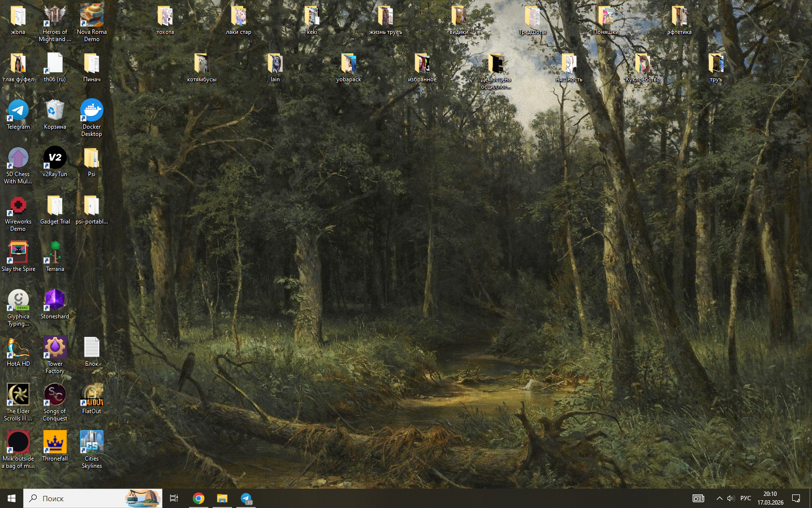Screen dimensions: 812x508
Task: Open Songs of Conquest shortcut
Action: 55,403
